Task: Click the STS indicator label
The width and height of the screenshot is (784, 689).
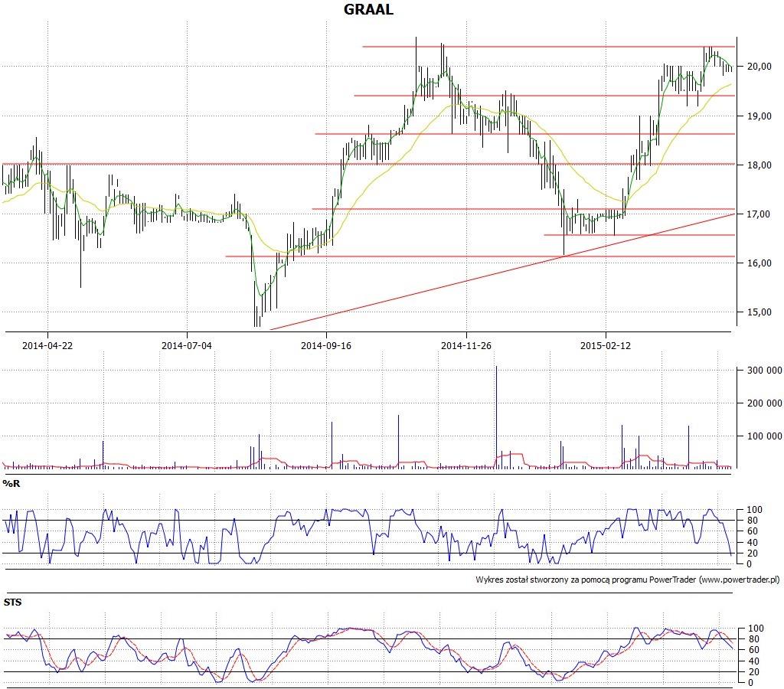Action: 12,602
